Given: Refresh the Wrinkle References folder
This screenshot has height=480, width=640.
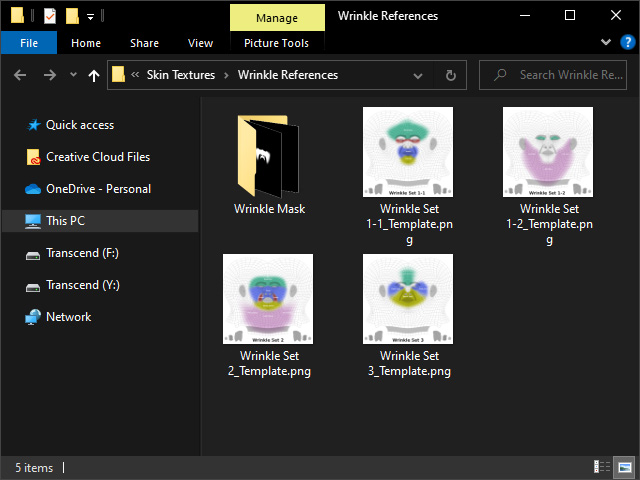Looking at the screenshot, I should pos(451,75).
